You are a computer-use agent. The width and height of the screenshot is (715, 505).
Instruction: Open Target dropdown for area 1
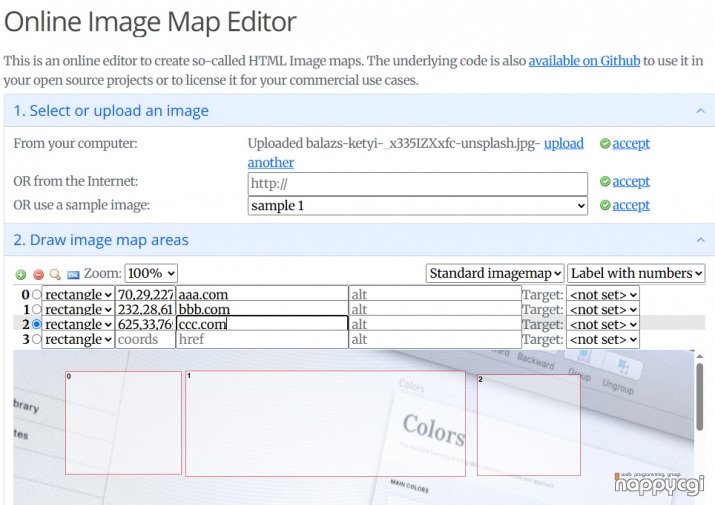(x=603, y=309)
